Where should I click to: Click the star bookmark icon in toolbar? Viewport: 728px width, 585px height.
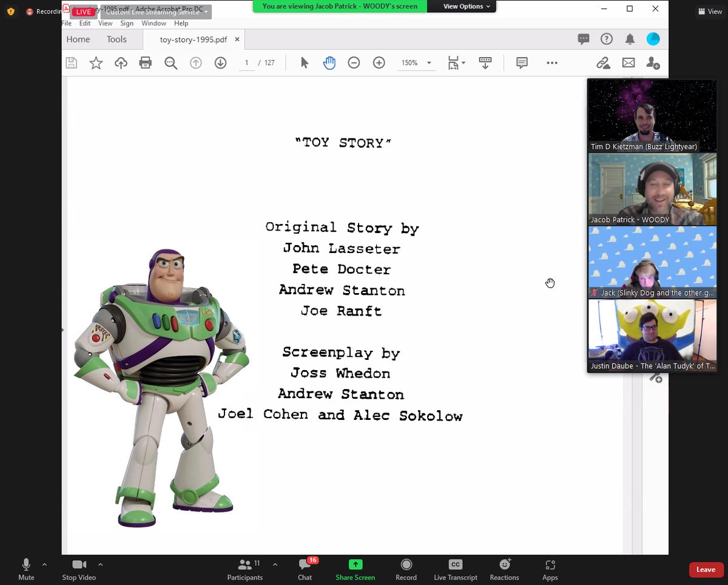96,63
